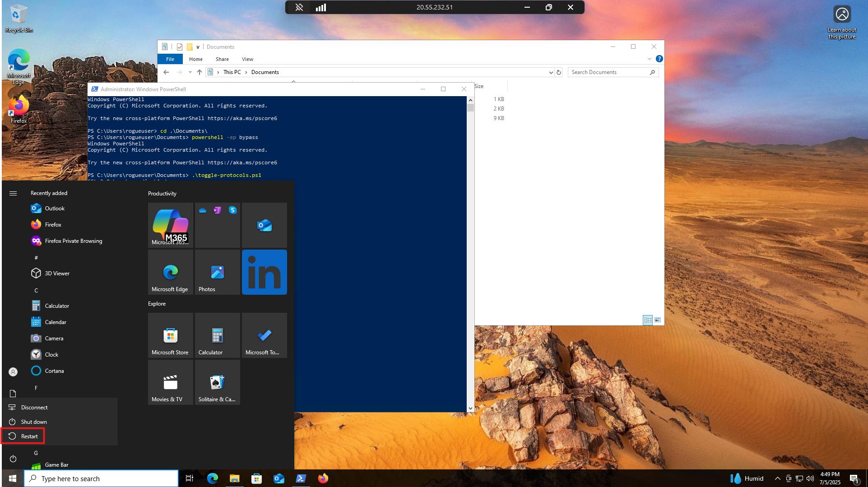The image size is (868, 487).
Task: Show hidden system tray icons
Action: (x=777, y=478)
